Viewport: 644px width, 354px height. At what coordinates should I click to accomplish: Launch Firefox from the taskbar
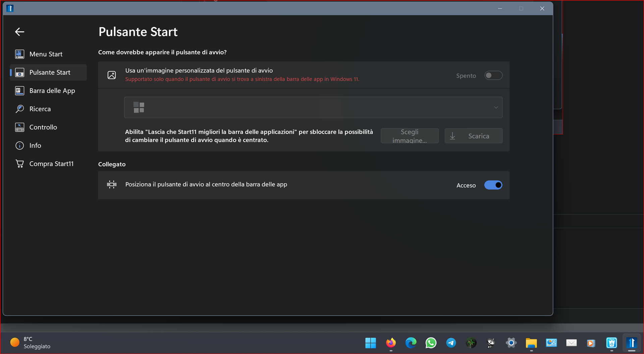(x=391, y=343)
